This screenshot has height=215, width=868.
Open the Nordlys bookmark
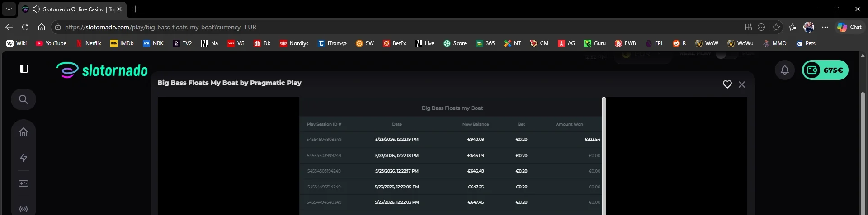294,43
